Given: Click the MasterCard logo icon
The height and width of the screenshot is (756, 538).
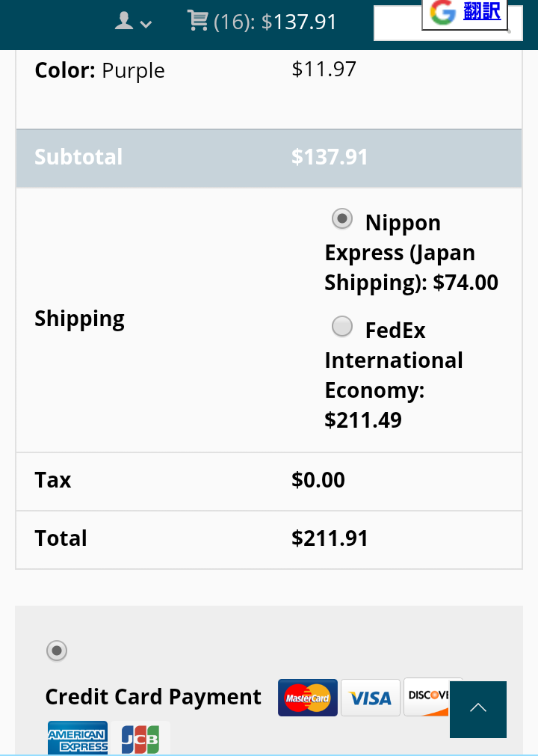Looking at the screenshot, I should tap(307, 698).
